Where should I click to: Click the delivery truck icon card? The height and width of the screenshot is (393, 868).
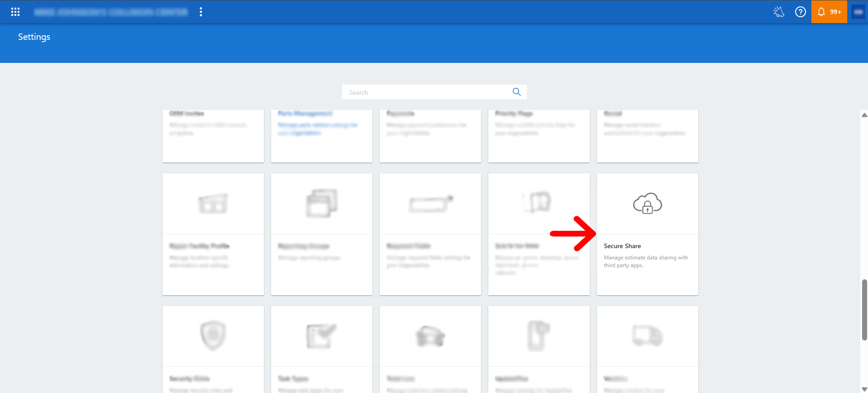647,350
